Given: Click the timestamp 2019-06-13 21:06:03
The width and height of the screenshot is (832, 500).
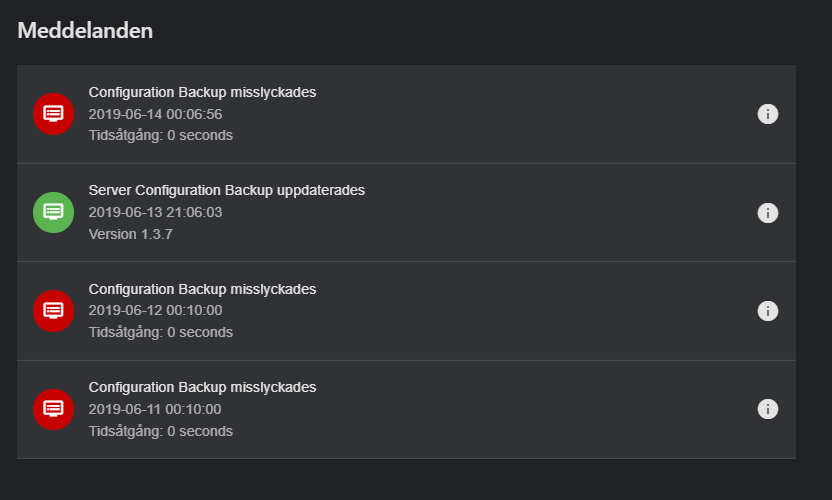Looking at the screenshot, I should [155, 212].
